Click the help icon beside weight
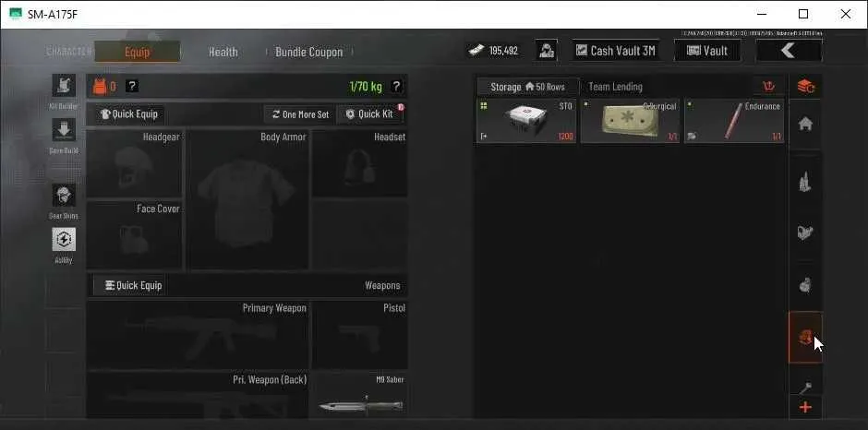This screenshot has height=430, width=868. click(x=396, y=87)
